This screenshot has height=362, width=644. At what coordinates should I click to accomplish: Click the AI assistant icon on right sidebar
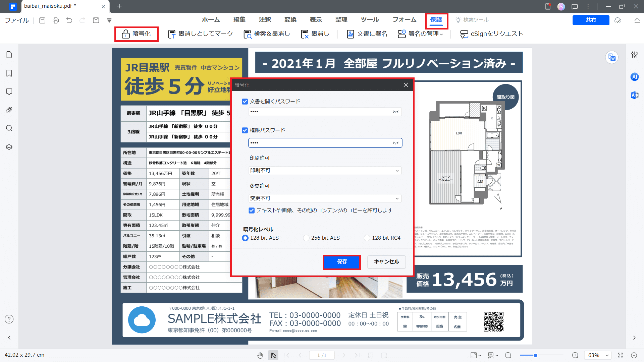pos(635,77)
